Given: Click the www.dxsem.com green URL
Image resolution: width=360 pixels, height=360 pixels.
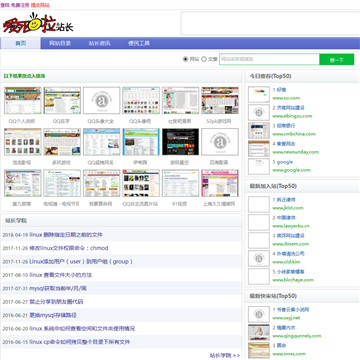Looking at the screenshot, I should click(x=291, y=244).
